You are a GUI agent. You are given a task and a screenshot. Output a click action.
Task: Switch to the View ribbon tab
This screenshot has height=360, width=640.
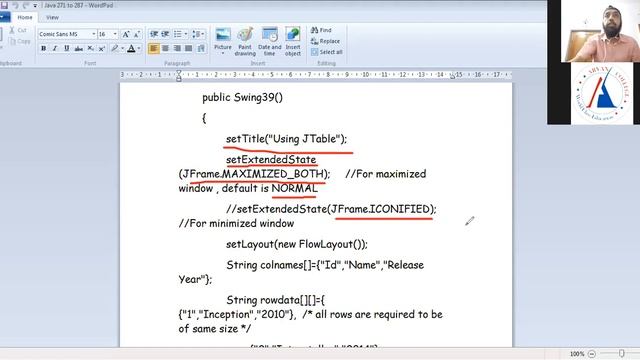point(52,18)
